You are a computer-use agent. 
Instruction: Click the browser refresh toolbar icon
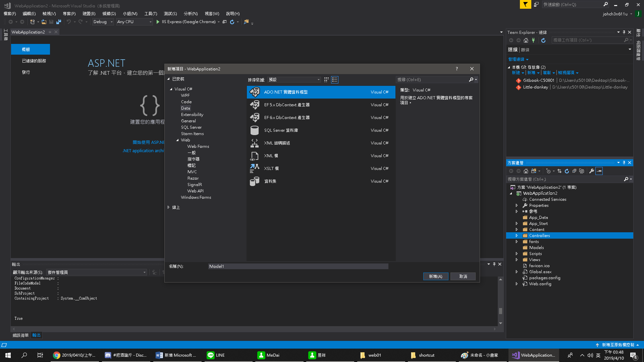pos(232,22)
